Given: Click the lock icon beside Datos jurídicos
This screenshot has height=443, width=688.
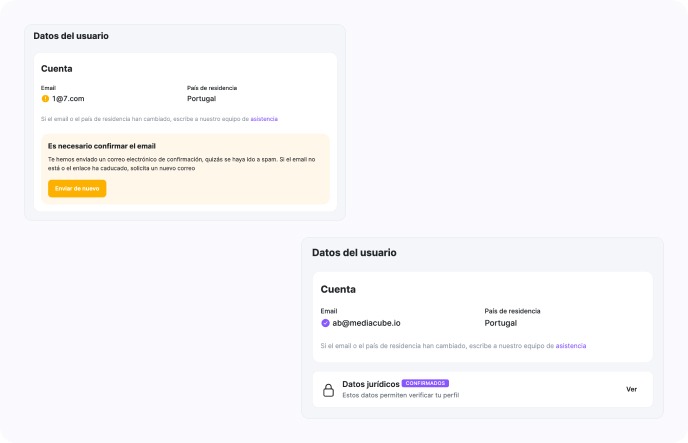Looking at the screenshot, I should click(x=328, y=390).
